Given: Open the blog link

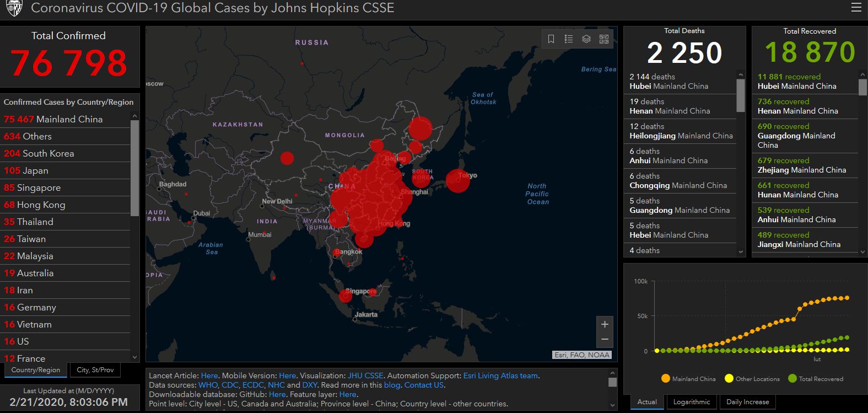Looking at the screenshot, I should pyautogui.click(x=392, y=385).
